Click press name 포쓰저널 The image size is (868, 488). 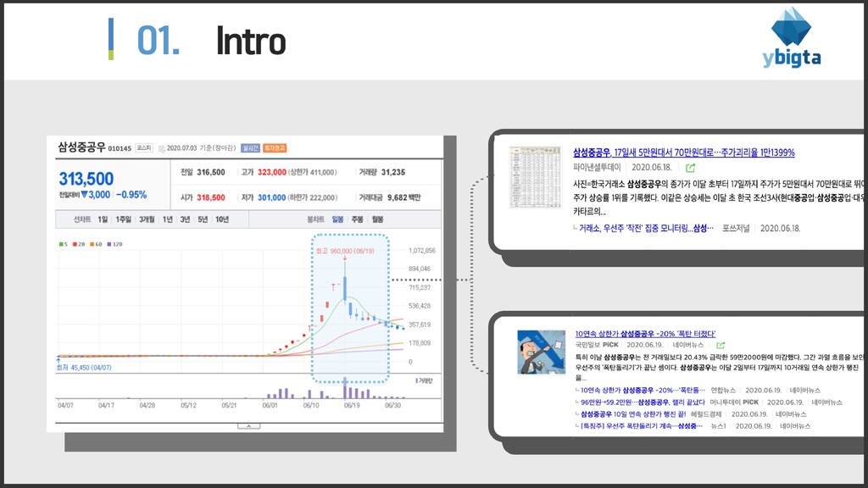pyautogui.click(x=736, y=228)
